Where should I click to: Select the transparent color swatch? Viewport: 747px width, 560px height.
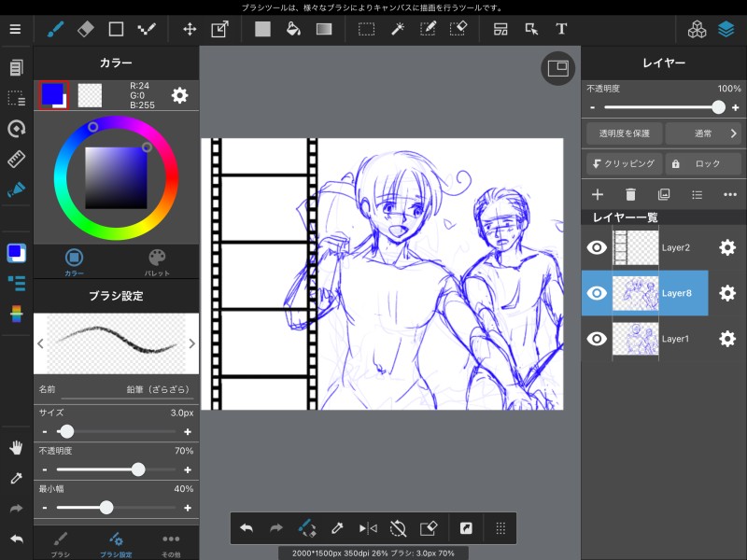click(90, 95)
